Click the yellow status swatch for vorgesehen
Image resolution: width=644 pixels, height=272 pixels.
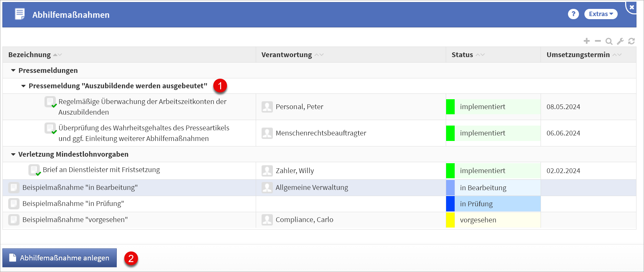(x=450, y=220)
